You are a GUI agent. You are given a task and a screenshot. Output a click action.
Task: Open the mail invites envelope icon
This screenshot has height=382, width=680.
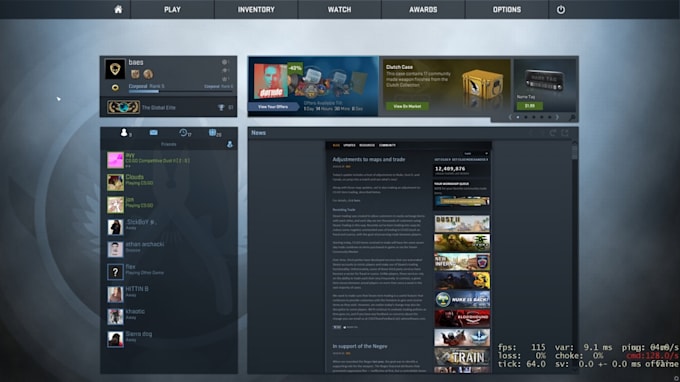[x=154, y=133]
